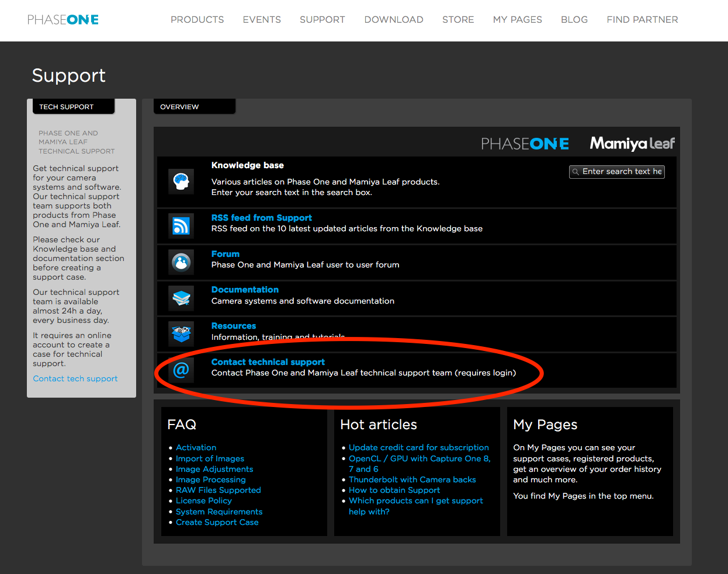Open My Pages in top menu

pyautogui.click(x=518, y=20)
